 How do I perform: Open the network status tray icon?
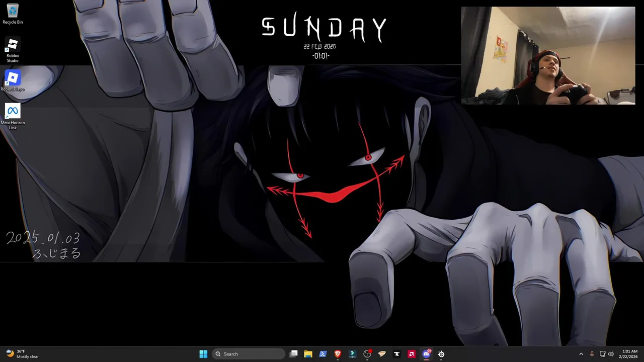(x=602, y=354)
